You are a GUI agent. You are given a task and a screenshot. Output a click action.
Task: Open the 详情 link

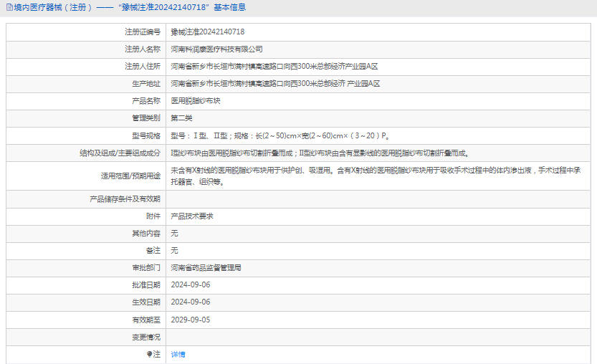tap(178, 355)
